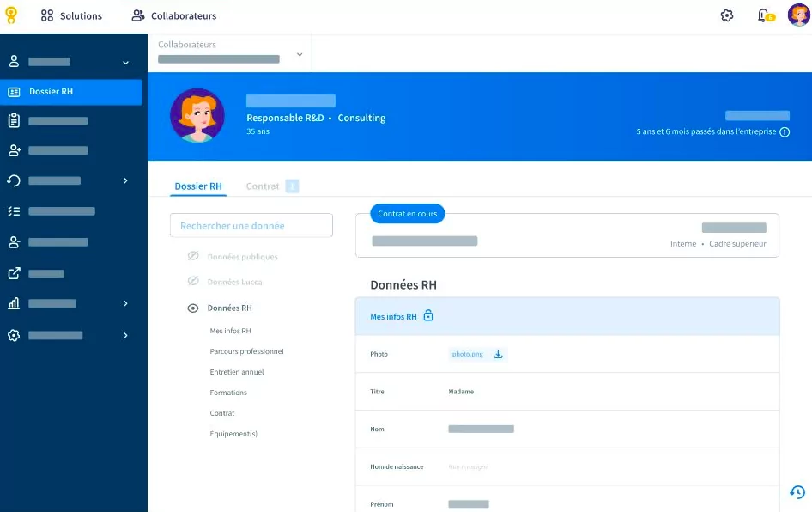Image resolution: width=812 pixels, height=512 pixels.
Task: Expand the sidebar settings gear submenu arrow
Action: [x=125, y=335]
